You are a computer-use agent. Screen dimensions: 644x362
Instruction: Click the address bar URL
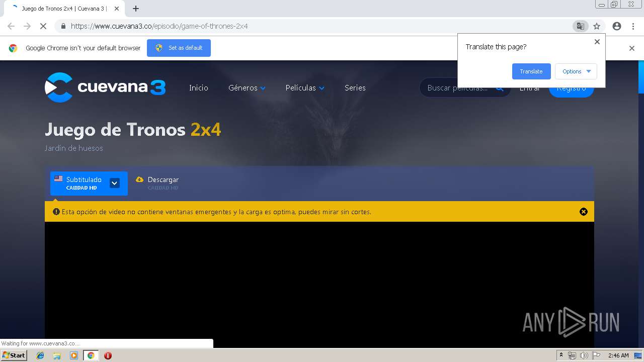[x=159, y=26]
